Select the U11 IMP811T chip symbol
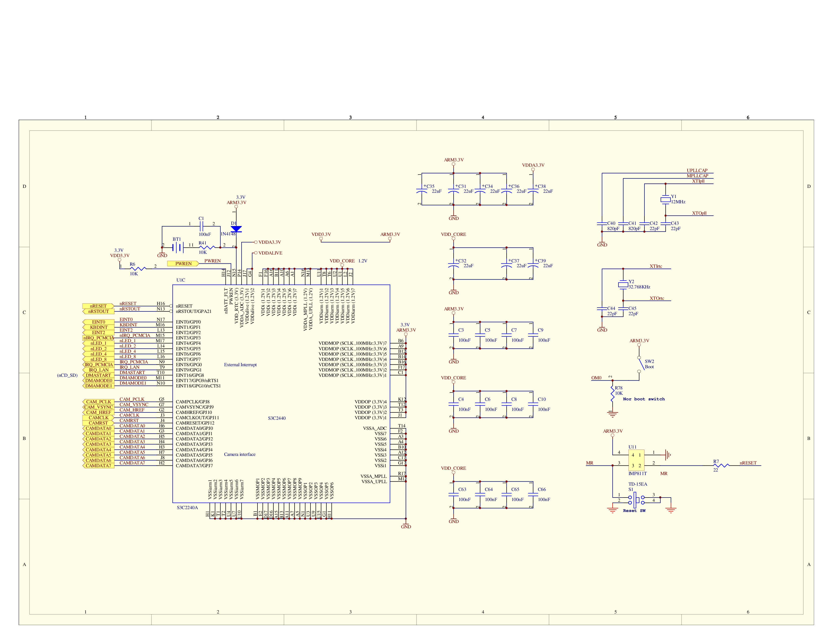Screen dimensions: 833x644 point(636,460)
